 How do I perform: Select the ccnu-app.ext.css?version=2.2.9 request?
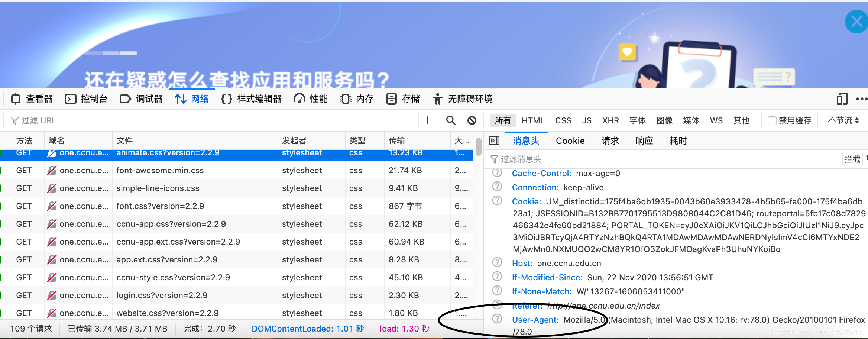click(236, 242)
